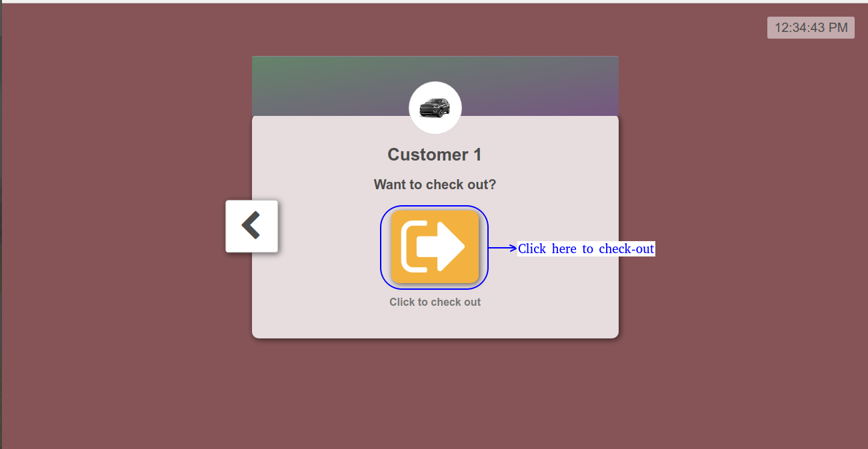
Task: Click the white square previous button
Action: coord(251,226)
